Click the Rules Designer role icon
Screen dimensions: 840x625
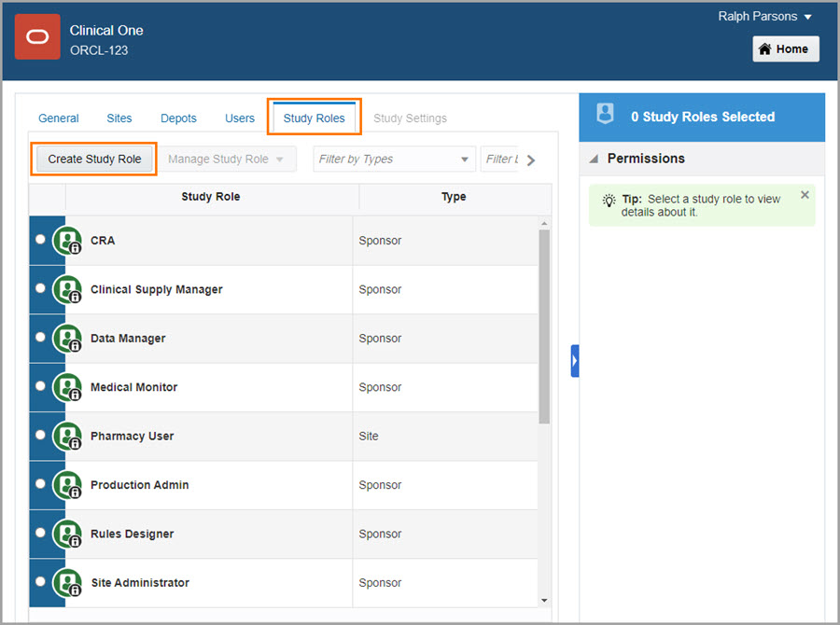[67, 535]
